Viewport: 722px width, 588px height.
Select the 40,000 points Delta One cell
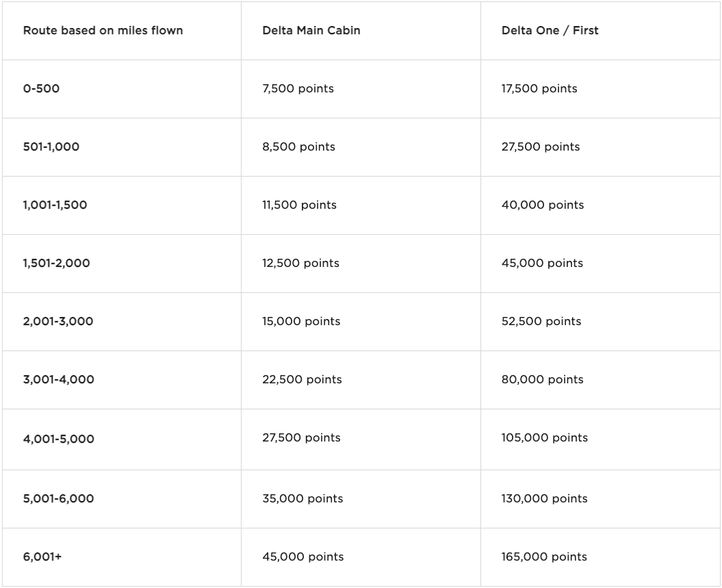click(x=542, y=205)
